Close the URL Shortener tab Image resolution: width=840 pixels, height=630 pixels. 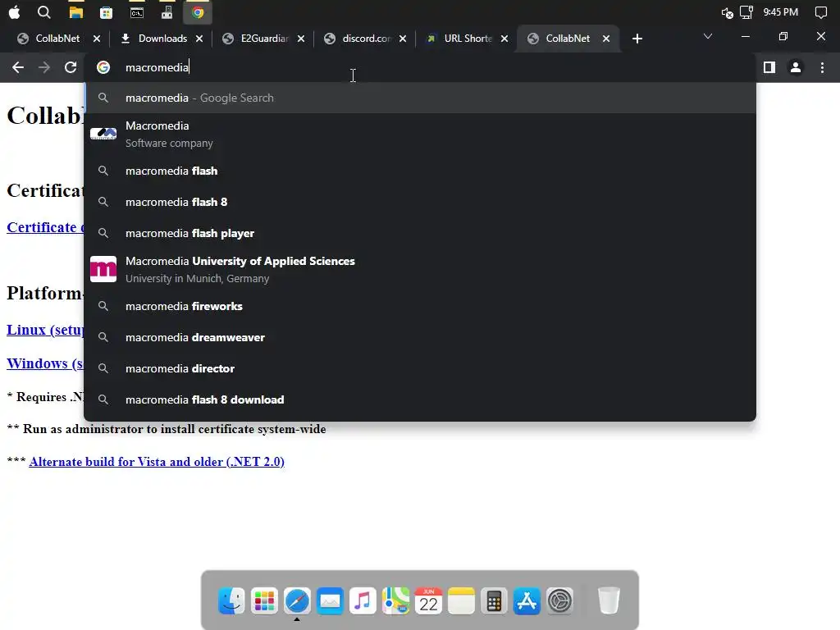(x=504, y=39)
